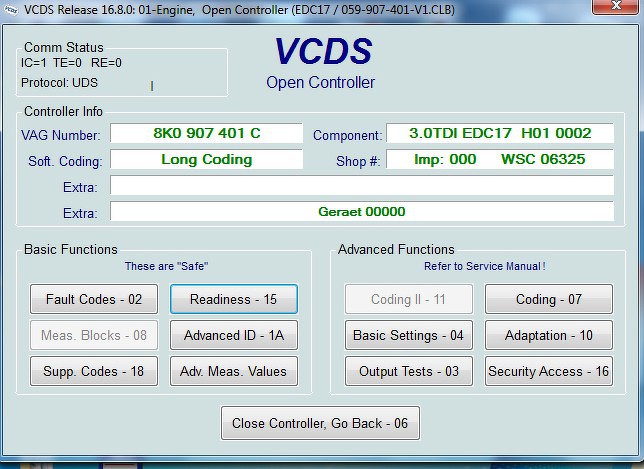Image resolution: width=644 pixels, height=469 pixels.
Task: Click the These are "Safe" note
Action: tap(166, 266)
